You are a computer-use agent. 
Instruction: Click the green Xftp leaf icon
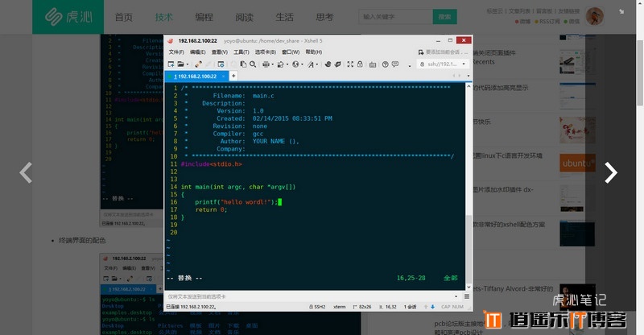[x=337, y=64]
